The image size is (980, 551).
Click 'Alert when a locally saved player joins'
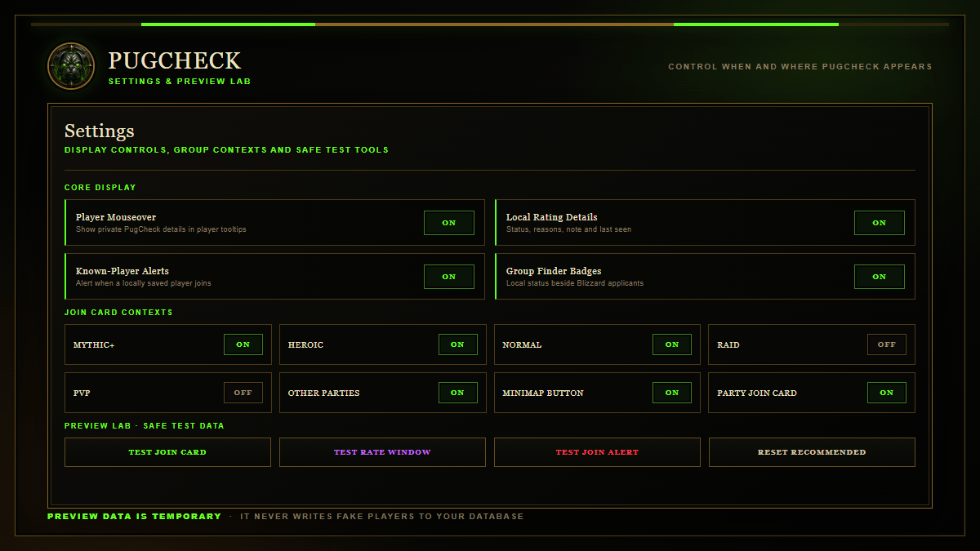pyautogui.click(x=144, y=283)
